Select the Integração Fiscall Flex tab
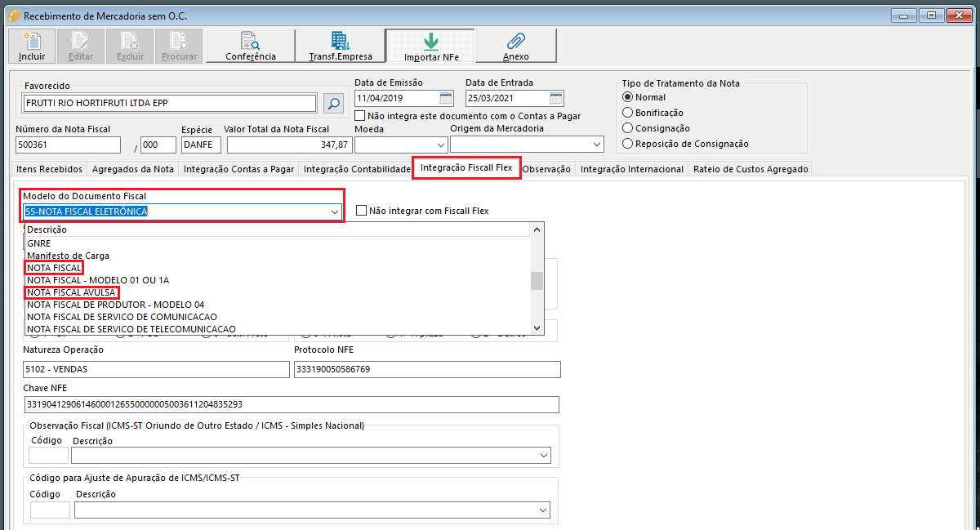Screen dimensions: 980x530 tap(466, 168)
